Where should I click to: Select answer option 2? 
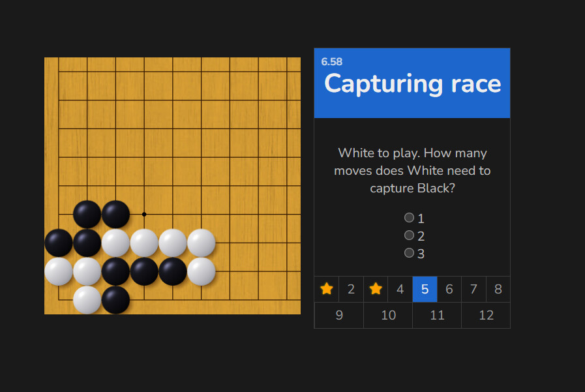point(410,235)
